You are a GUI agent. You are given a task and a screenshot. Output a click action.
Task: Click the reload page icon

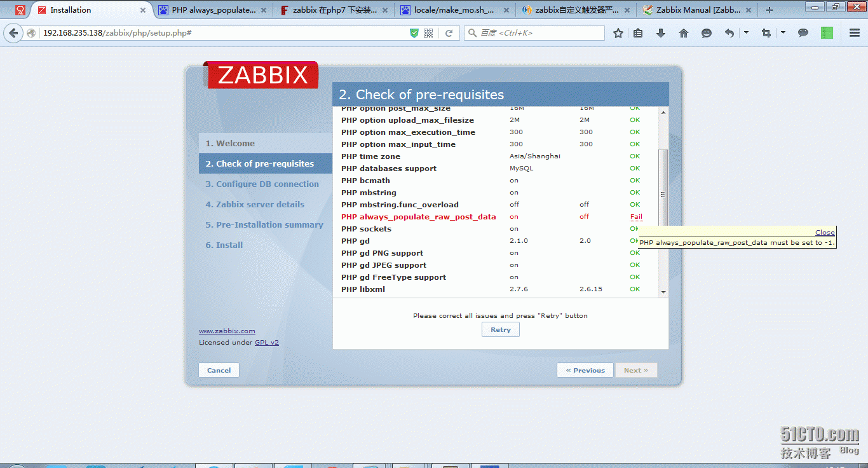(x=449, y=33)
